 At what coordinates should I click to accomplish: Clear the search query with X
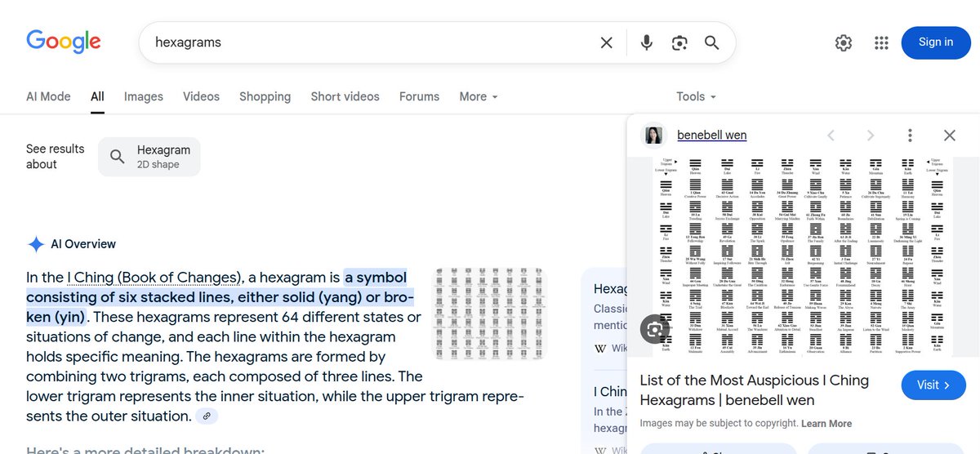coord(606,42)
